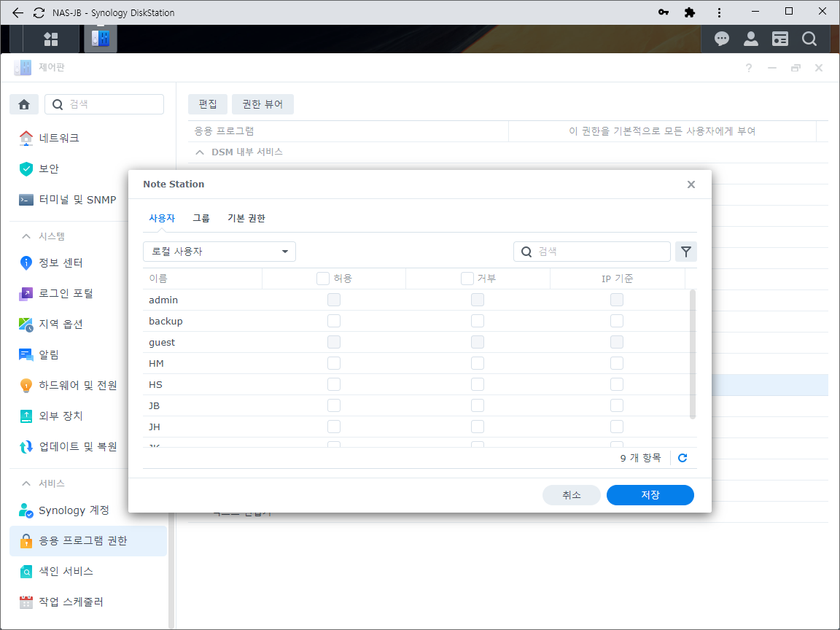This screenshot has width=840, height=630.
Task: Open the chat notifications icon
Action: pos(722,39)
